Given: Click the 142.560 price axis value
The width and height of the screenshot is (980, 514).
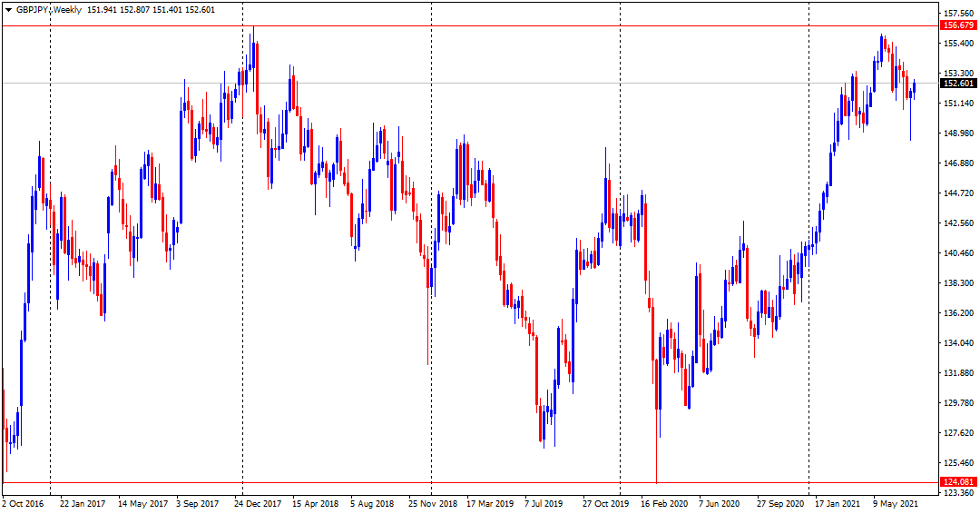Looking at the screenshot, I should 959,223.
